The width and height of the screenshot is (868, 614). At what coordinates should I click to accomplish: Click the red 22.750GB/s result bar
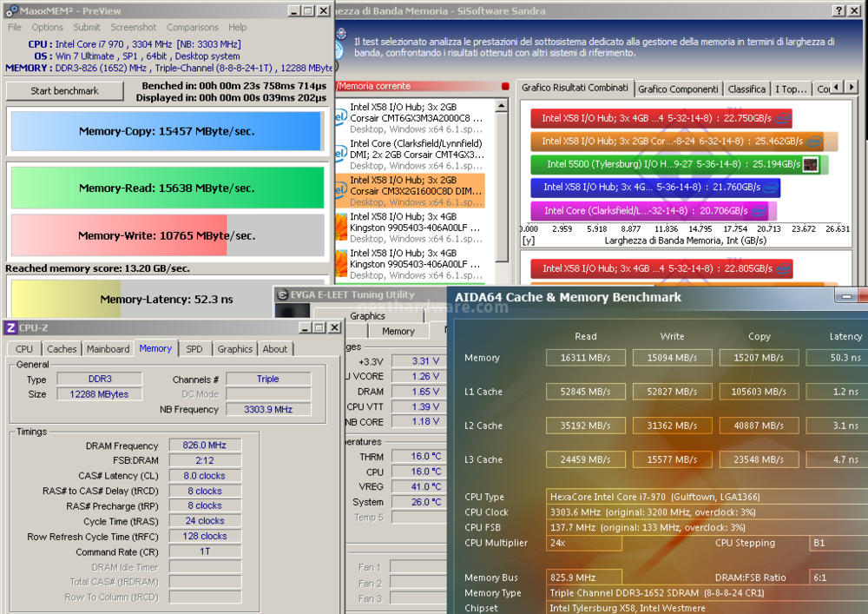(661, 118)
